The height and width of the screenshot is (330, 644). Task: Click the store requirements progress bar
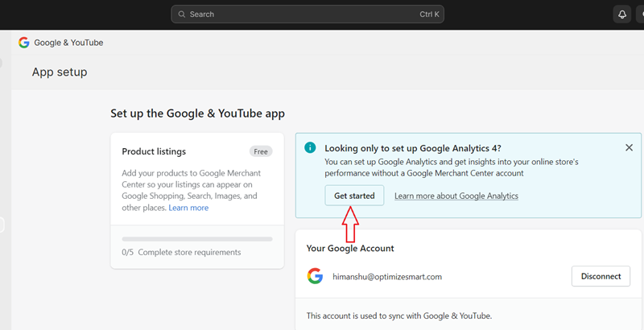197,239
